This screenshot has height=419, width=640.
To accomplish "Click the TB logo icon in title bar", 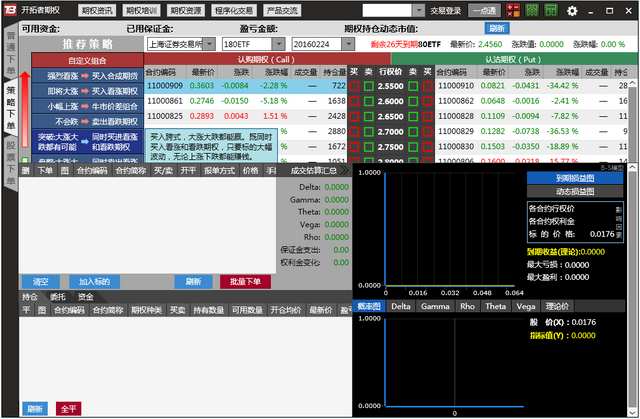I will pos(10,10).
